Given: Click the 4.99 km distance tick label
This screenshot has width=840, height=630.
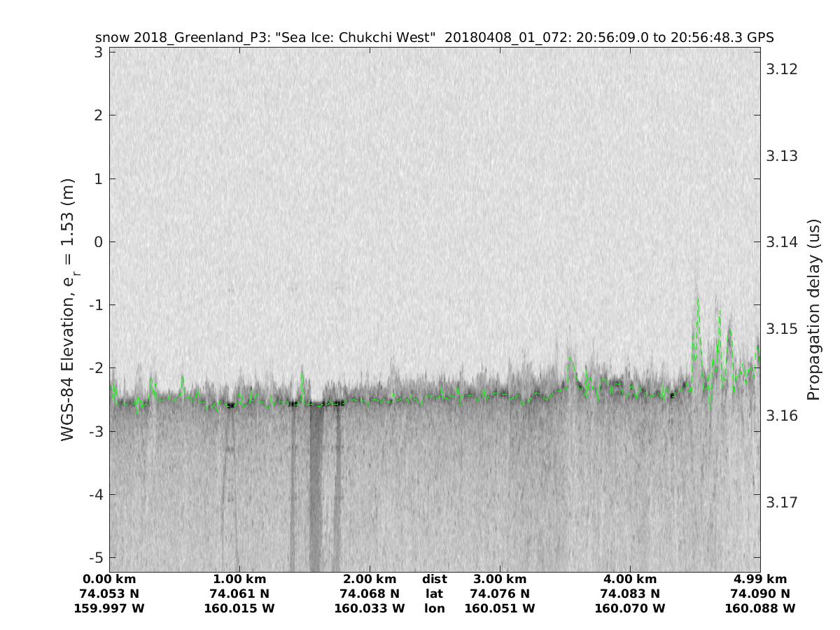Looking at the screenshot, I should coord(760,579).
